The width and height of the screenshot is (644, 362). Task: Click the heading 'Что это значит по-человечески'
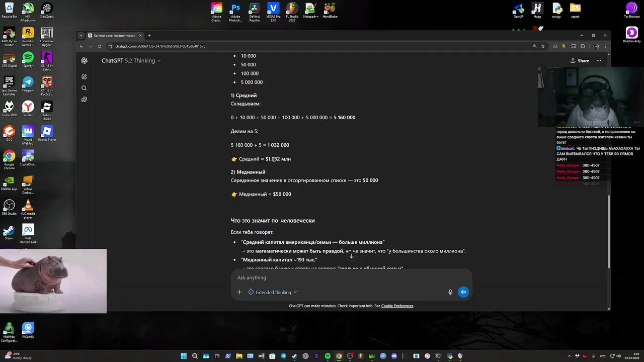click(x=273, y=221)
